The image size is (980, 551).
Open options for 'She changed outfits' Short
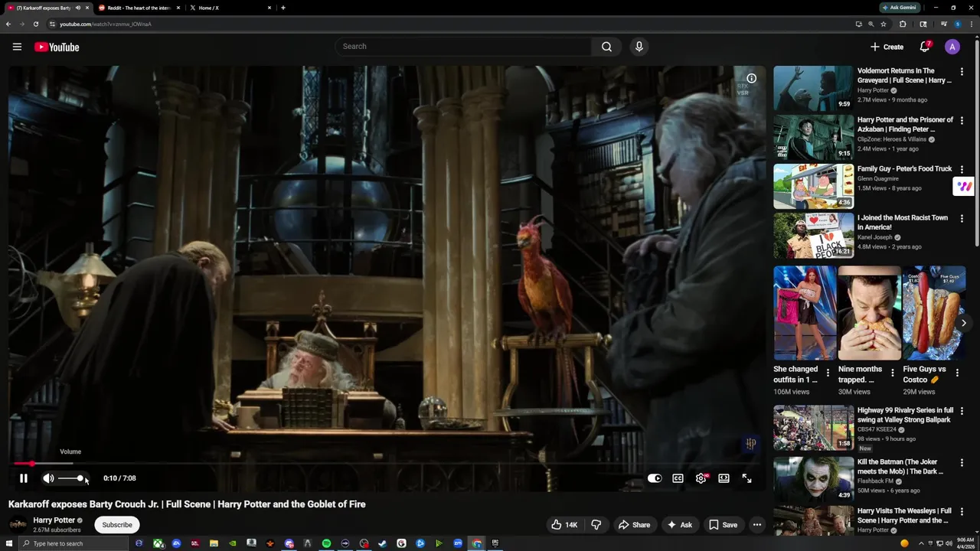[828, 373]
